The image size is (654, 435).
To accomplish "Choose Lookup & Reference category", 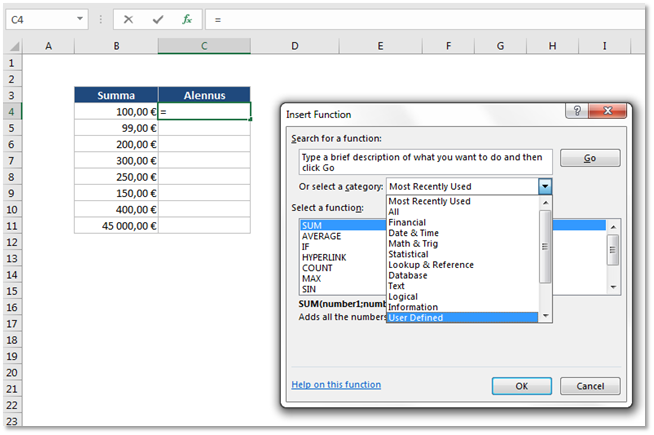I will pos(431,265).
